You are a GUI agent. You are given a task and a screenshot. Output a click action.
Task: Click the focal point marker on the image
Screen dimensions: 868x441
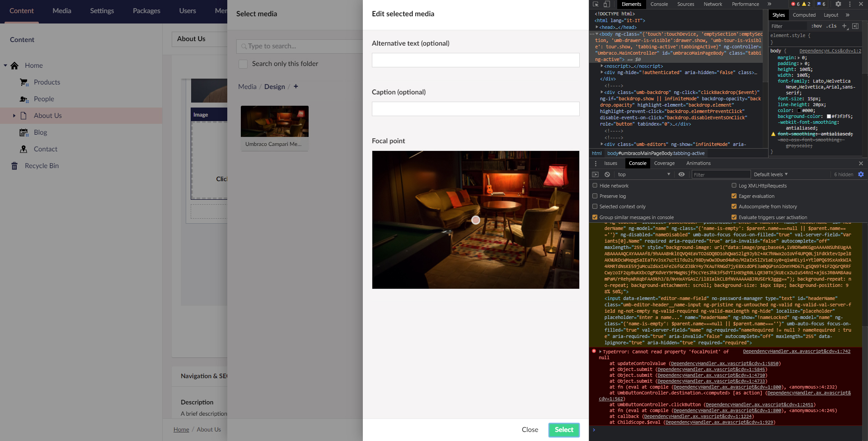tap(476, 220)
